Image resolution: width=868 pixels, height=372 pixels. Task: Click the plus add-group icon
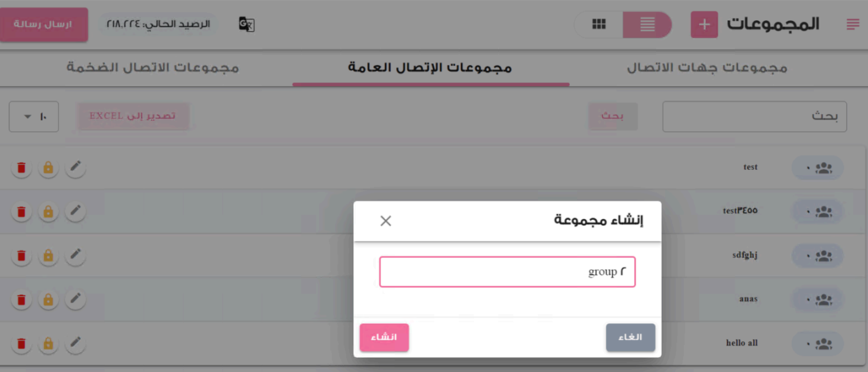[x=704, y=24]
